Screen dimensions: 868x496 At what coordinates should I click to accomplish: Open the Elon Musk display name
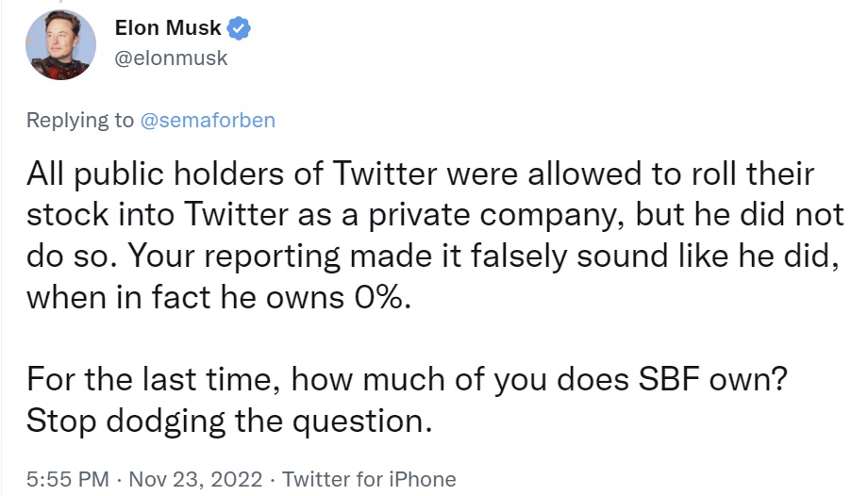click(x=168, y=27)
